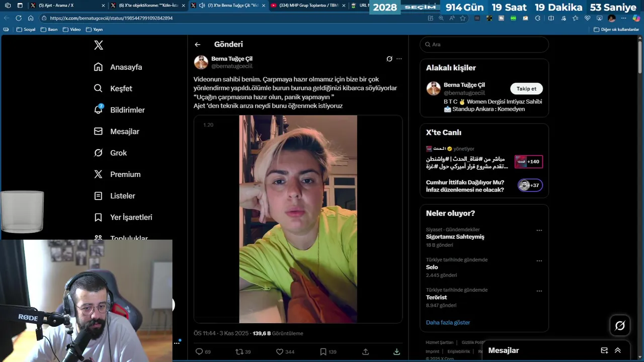Add page to favorites with star icon
The image size is (644, 362).
463,18
